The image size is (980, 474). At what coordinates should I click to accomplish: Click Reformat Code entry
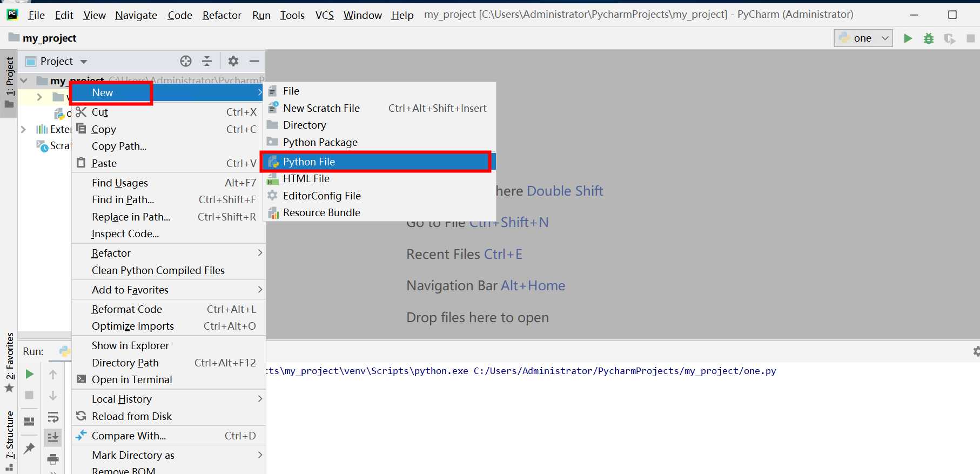pyautogui.click(x=168, y=309)
